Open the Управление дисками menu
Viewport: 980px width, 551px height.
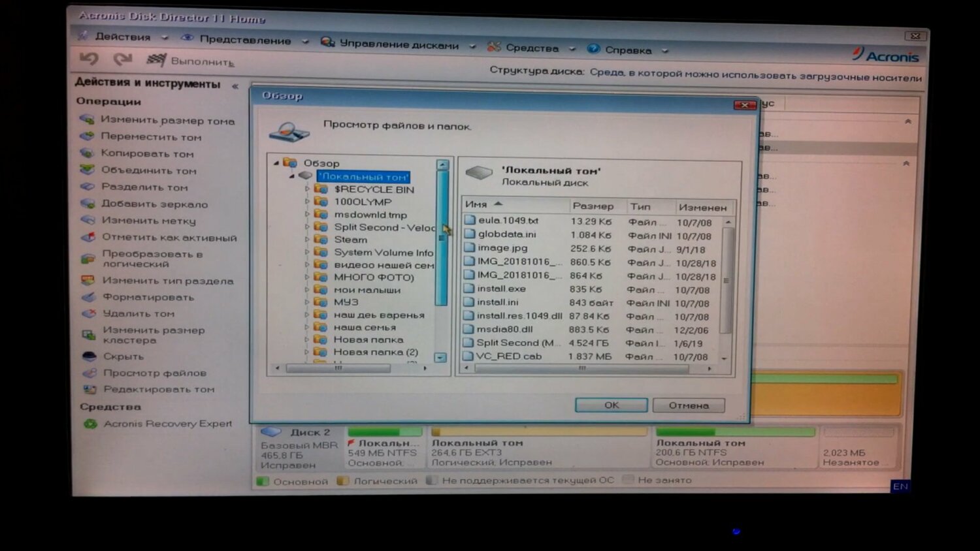399,44
